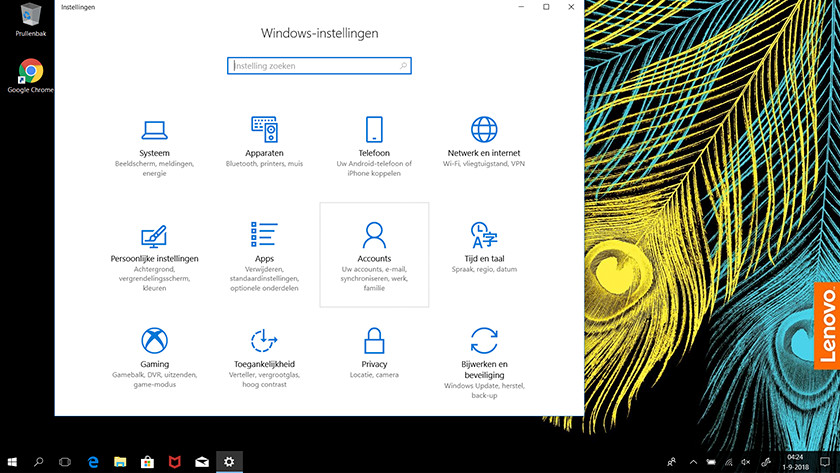The height and width of the screenshot is (473, 840).
Task: Open the Accounts settings tile
Action: (374, 254)
